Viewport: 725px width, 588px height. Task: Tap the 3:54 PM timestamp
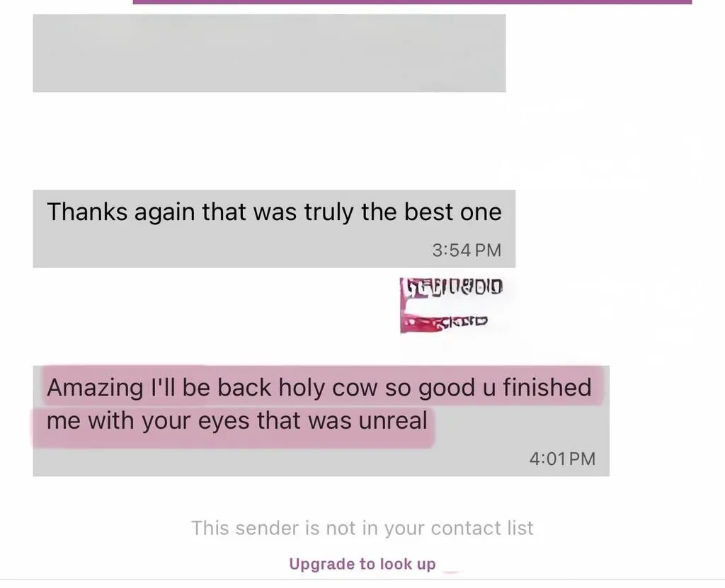click(x=467, y=250)
